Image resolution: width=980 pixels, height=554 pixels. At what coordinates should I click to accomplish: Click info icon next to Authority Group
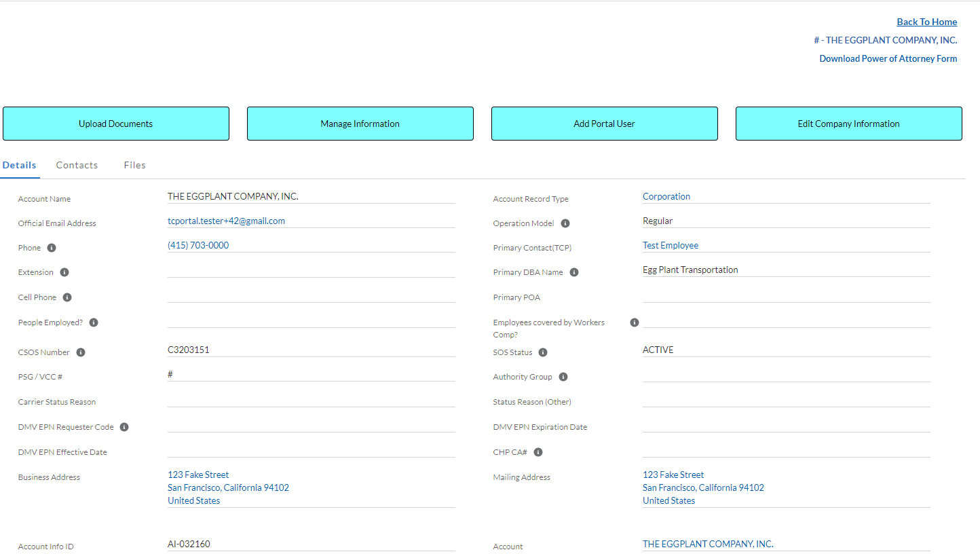tap(563, 377)
